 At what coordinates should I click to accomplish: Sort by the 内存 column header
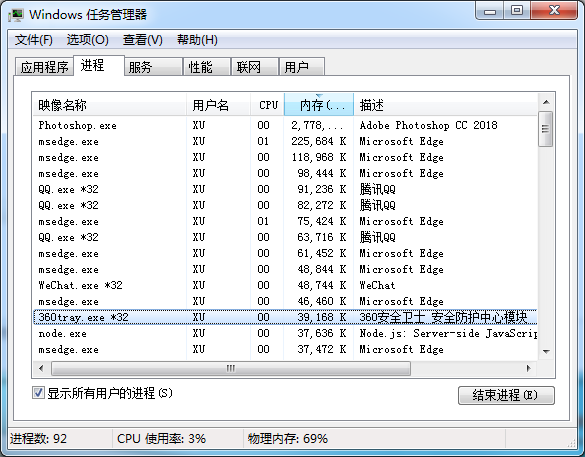tap(319, 105)
